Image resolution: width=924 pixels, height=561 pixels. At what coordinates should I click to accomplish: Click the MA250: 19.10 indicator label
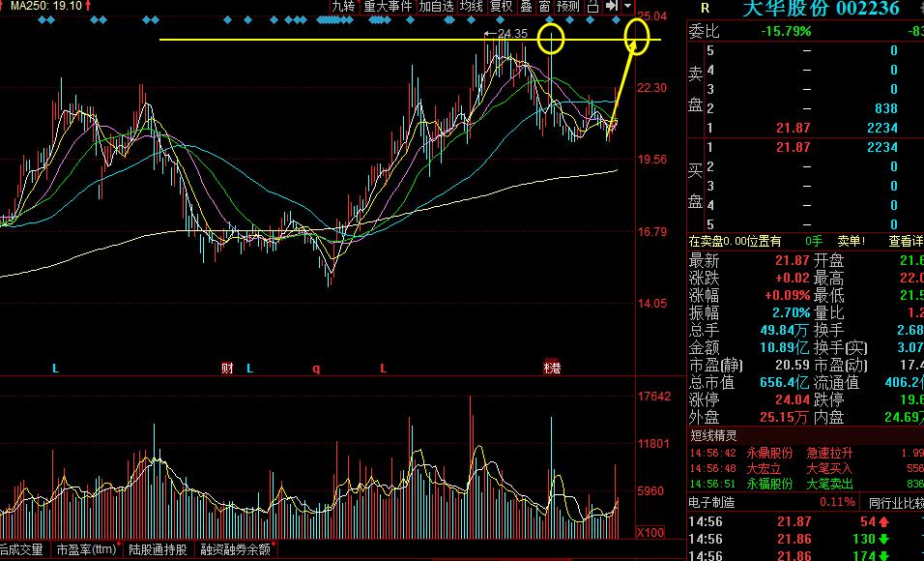(46, 6)
